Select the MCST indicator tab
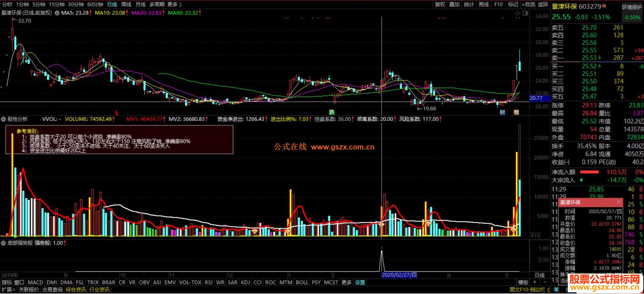This screenshot has width=644, height=294. pyautogui.click(x=331, y=282)
